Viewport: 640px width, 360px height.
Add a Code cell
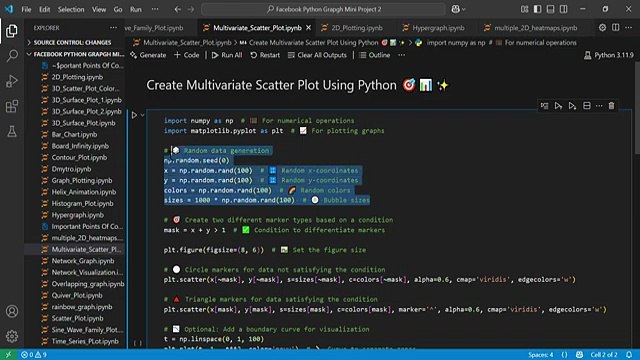tap(187, 55)
